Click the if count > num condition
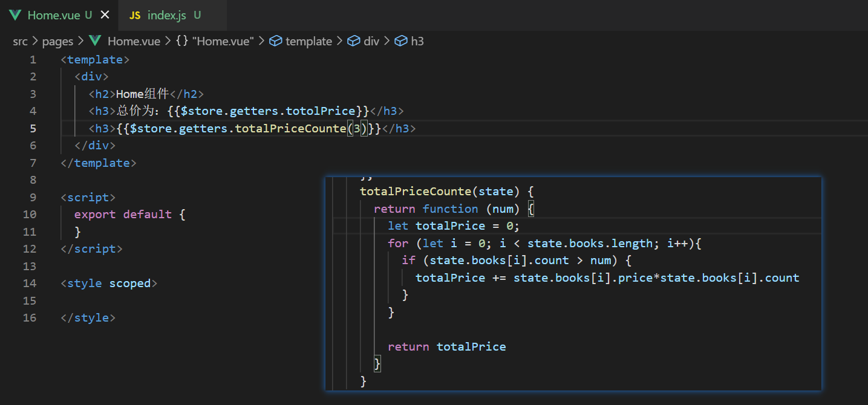Viewport: 868px width, 405px height. click(x=517, y=261)
